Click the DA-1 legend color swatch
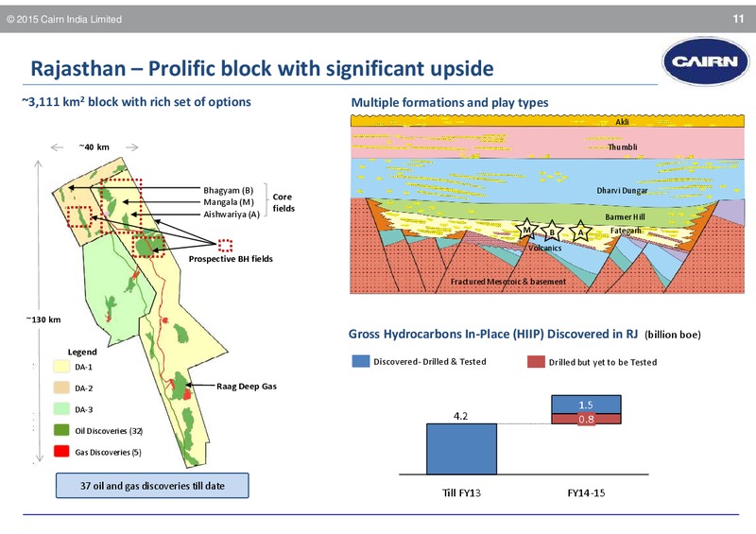This screenshot has width=756, height=534. pyautogui.click(x=61, y=367)
